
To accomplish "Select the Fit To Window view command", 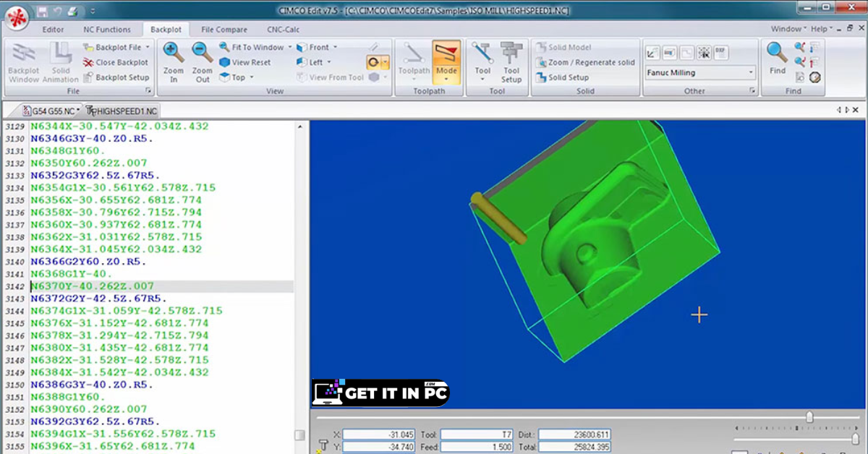I will point(252,47).
